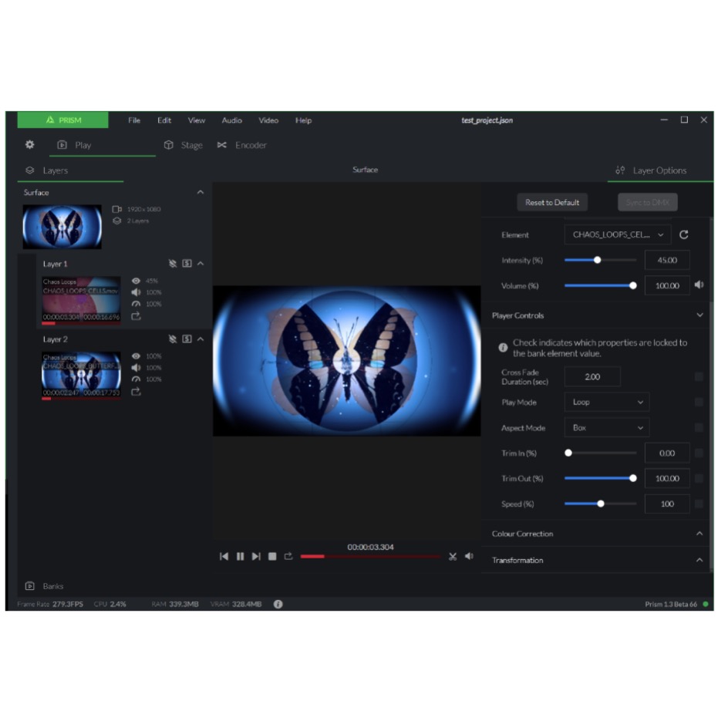The image size is (728, 728).
Task: Click the scissors trim icon
Action: tap(453, 557)
